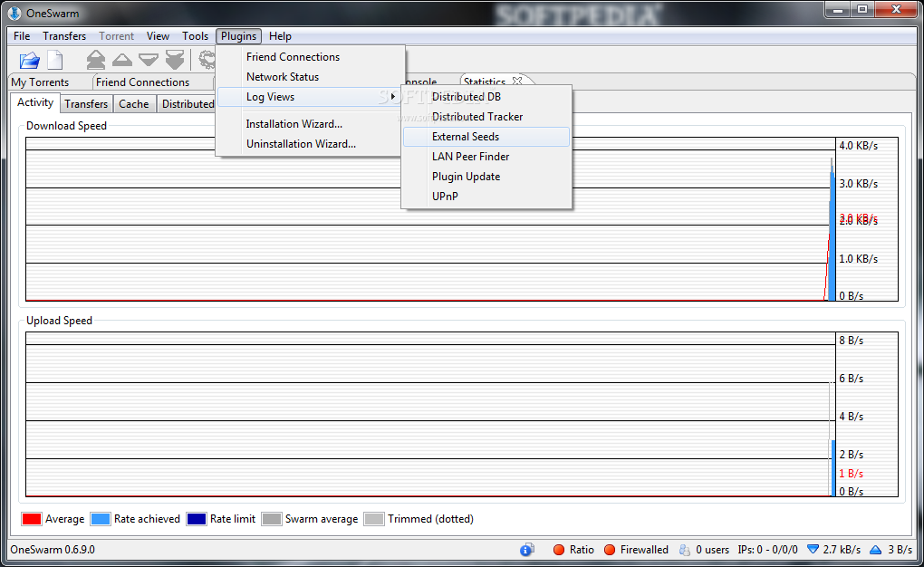The height and width of the screenshot is (567, 924).
Task: Click the blue download speed arrow icon
Action: coord(813,549)
